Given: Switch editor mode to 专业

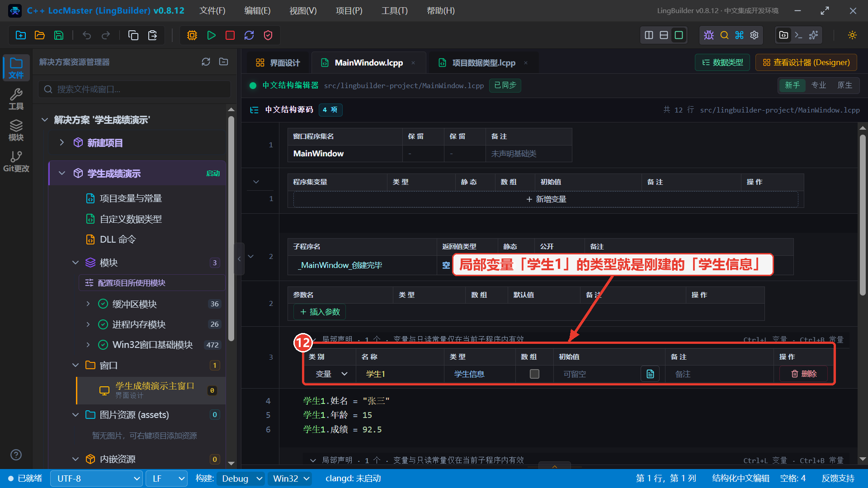Looking at the screenshot, I should [x=819, y=85].
